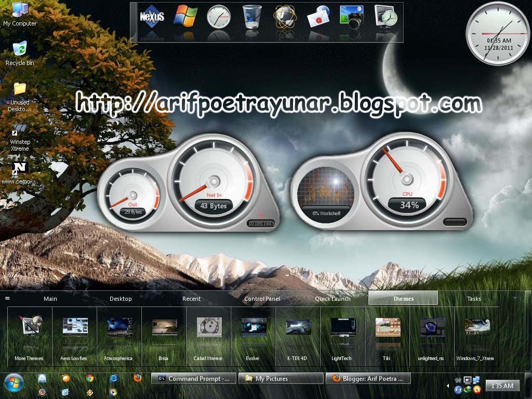
Task: Select the Cabal Xtreme theme thumbnail
Action: pyautogui.click(x=208, y=327)
